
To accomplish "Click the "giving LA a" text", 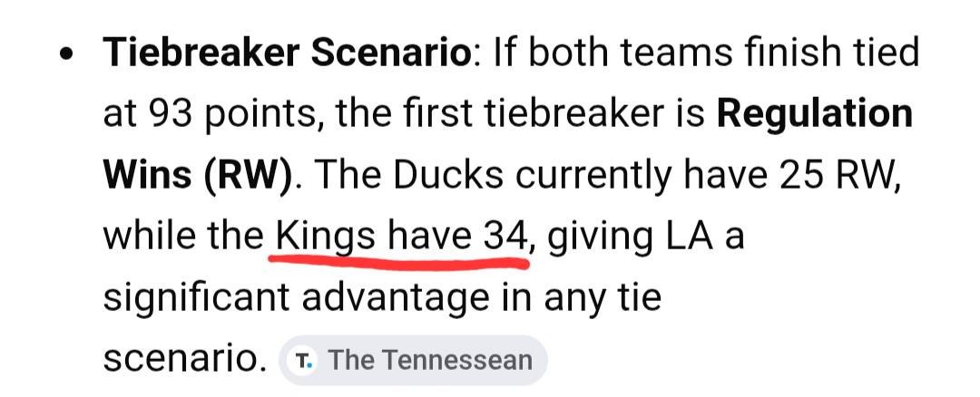I will pos(645,236).
